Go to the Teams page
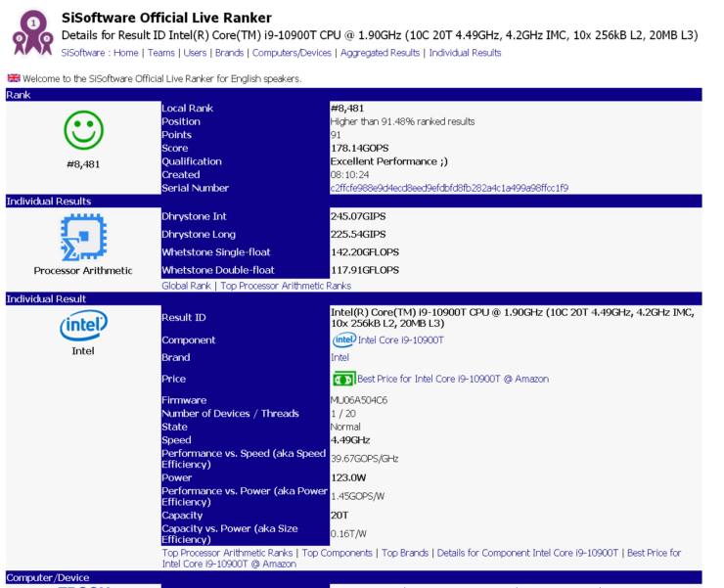 pos(161,53)
